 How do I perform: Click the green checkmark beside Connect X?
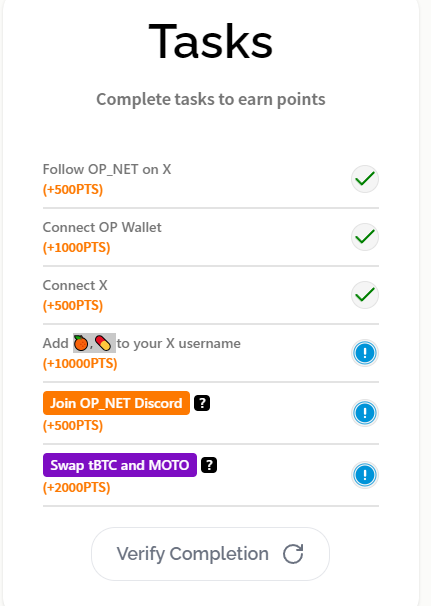pyautogui.click(x=365, y=295)
